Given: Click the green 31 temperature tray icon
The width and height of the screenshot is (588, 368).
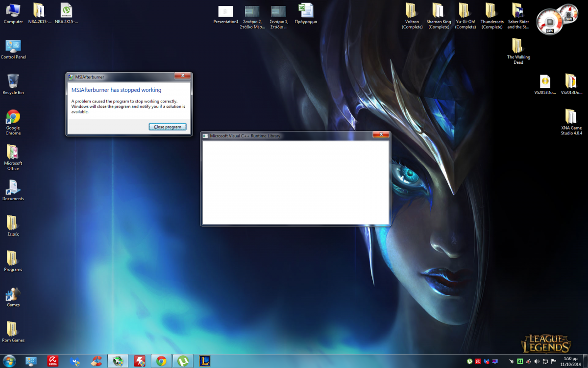Looking at the screenshot, I should pyautogui.click(x=520, y=362).
